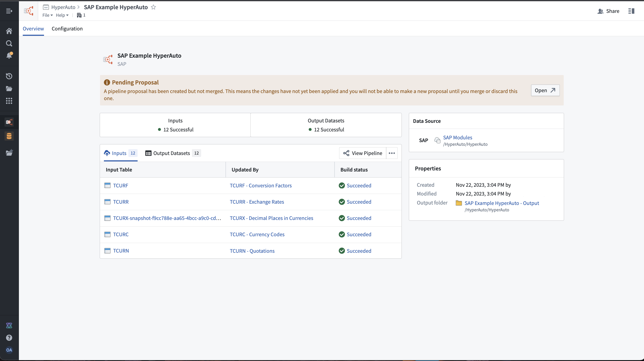Open Recent history icon in sidebar
Screen dimensions: 644x361
pos(9,76)
